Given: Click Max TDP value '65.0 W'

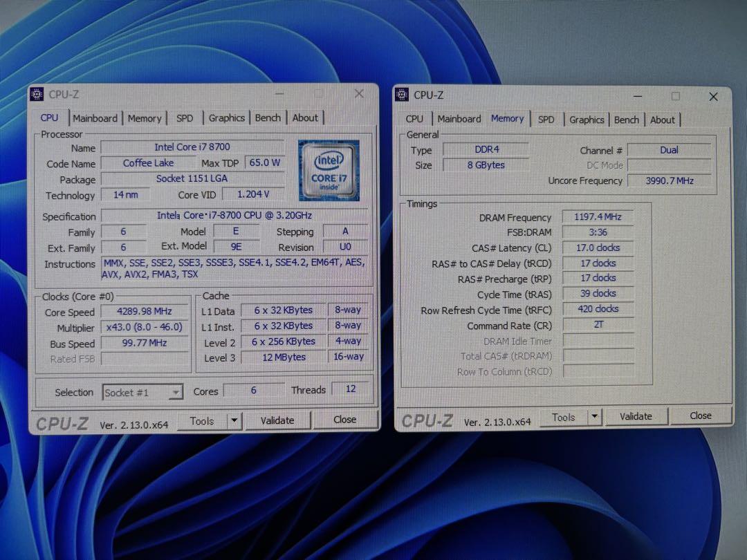Looking at the screenshot, I should 265,163.
